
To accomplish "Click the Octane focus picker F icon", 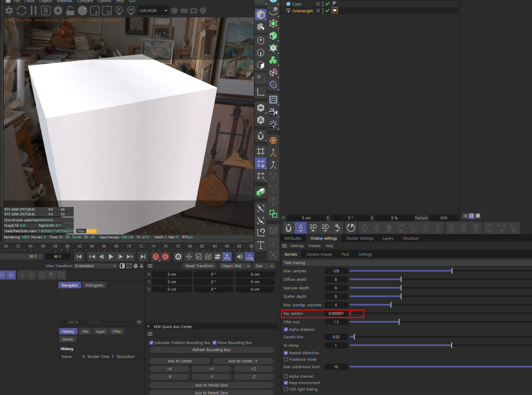I will tap(119, 11).
